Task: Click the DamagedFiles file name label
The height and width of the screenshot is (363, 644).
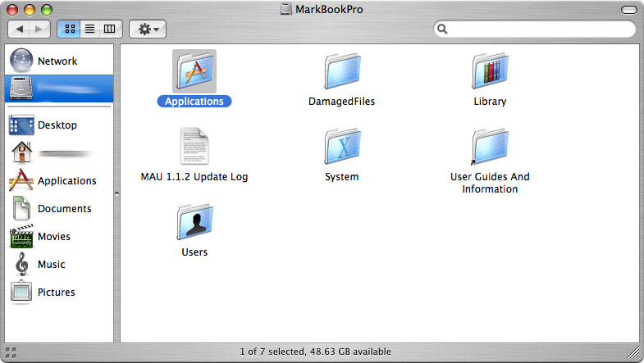Action: click(342, 102)
